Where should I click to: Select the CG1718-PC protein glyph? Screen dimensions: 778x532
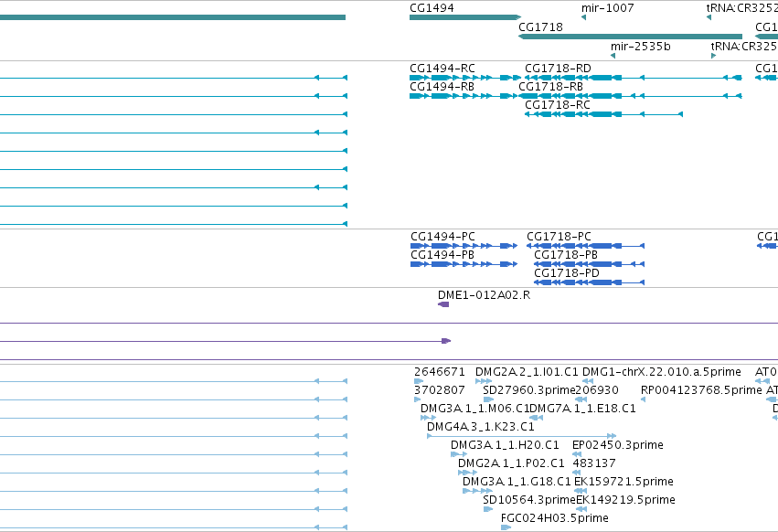click(585, 246)
